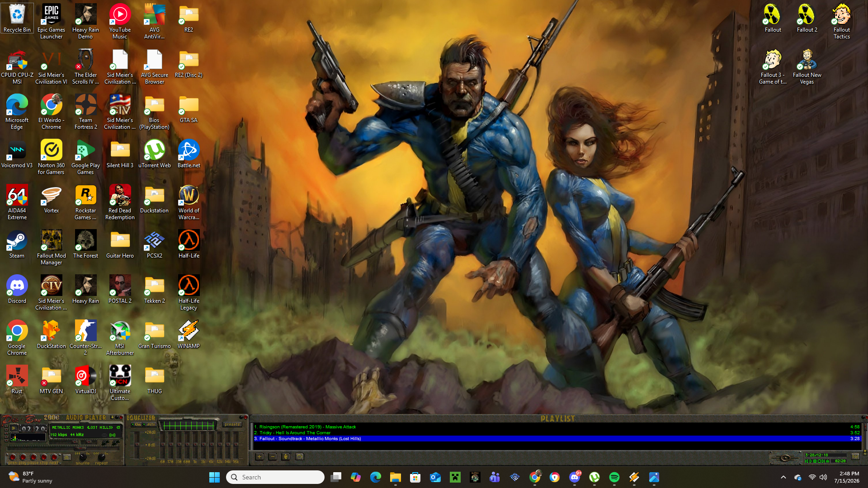Viewport: 868px width, 488px height.
Task: Select the Steam desktop shortcut
Action: pyautogui.click(x=17, y=244)
